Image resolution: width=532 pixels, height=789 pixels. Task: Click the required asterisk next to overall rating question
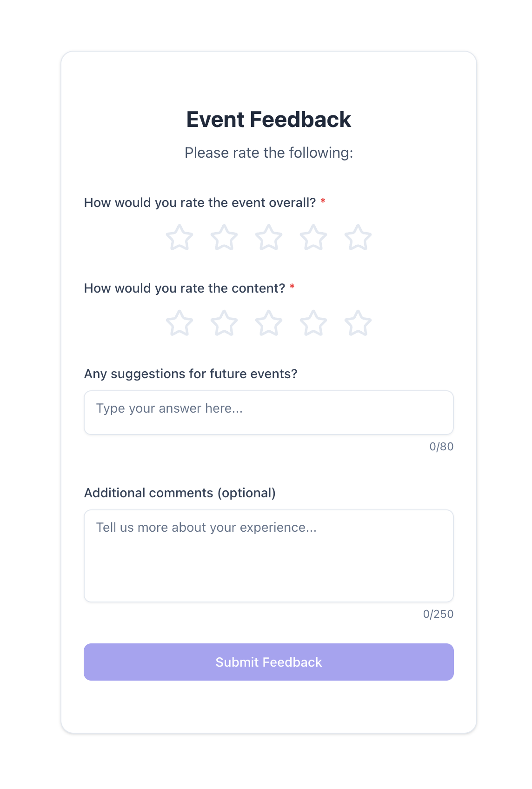[324, 201]
